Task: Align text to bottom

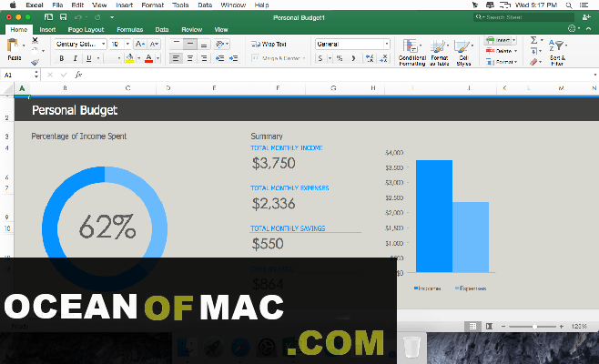Action: 204,44
